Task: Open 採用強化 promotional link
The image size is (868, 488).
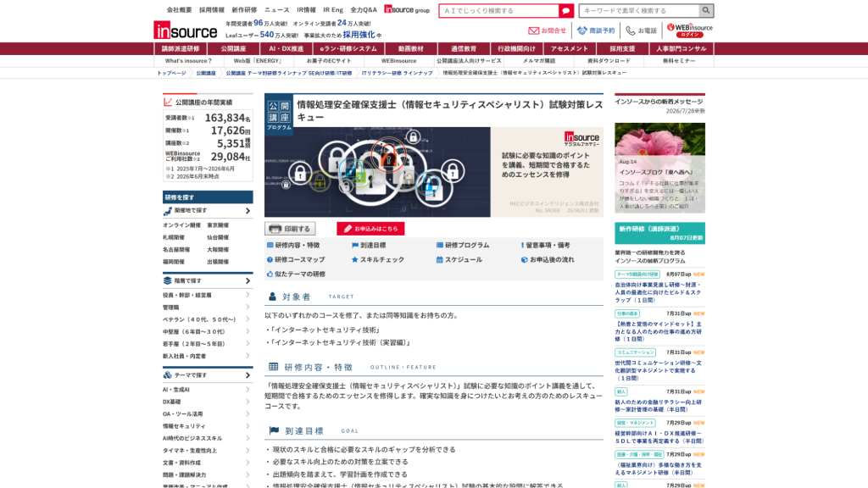Action: point(359,35)
